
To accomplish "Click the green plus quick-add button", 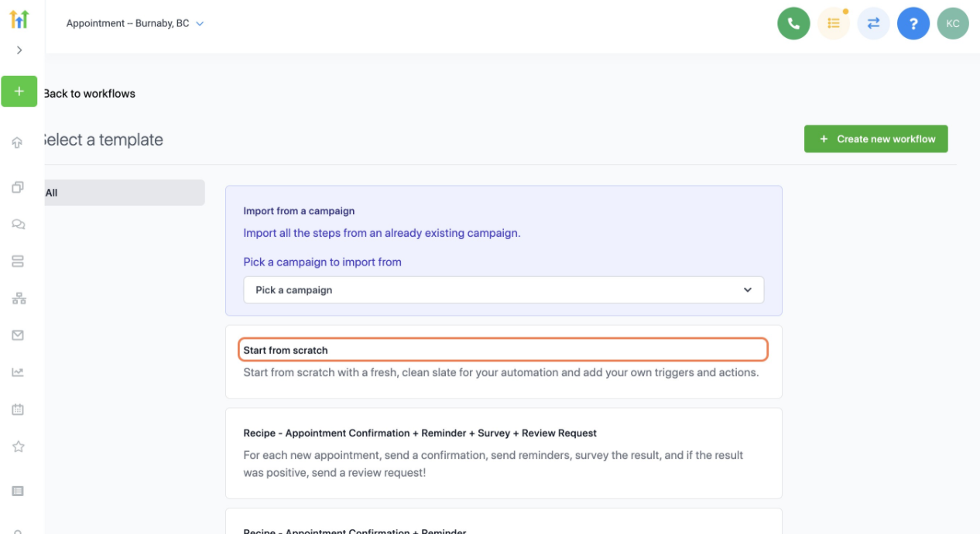I will pos(19,91).
